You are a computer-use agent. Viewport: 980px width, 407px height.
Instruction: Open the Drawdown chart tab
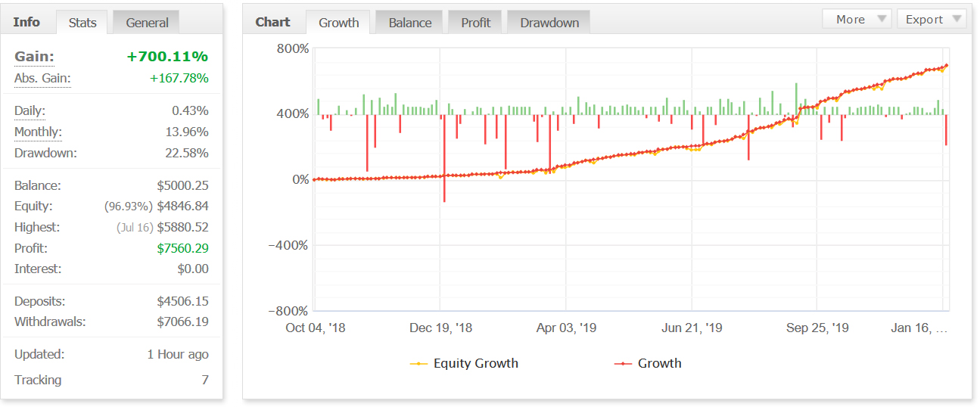point(549,23)
